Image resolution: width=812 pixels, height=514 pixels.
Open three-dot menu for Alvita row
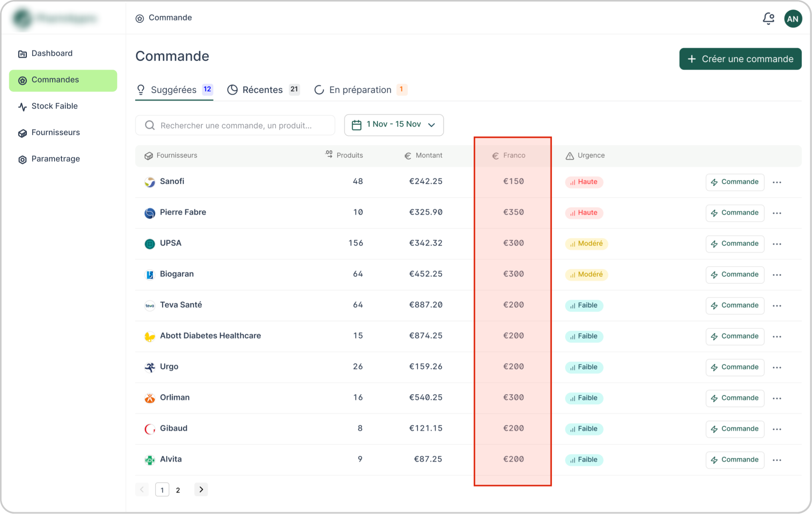point(777,460)
